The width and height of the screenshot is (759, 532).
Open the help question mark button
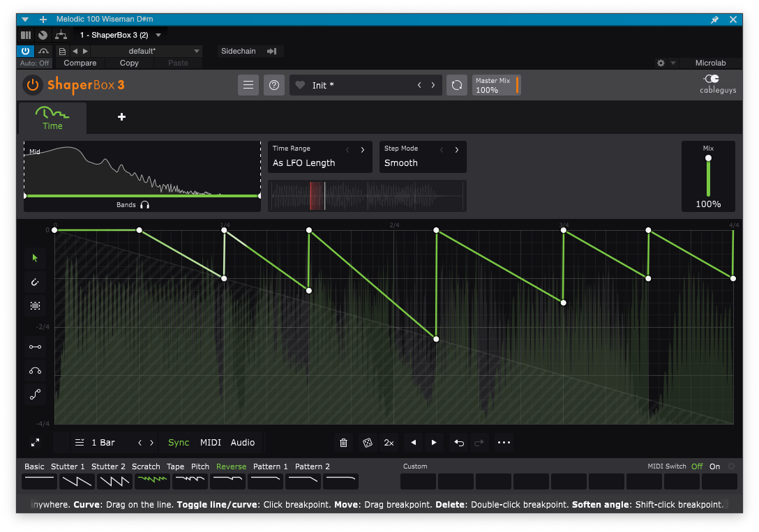274,85
